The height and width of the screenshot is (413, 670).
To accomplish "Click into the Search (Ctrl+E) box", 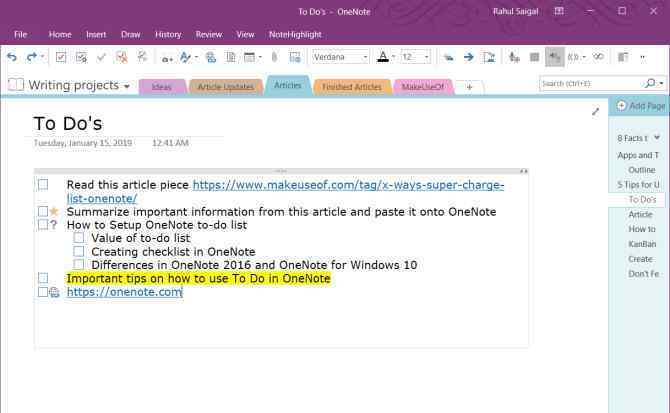I will (592, 83).
